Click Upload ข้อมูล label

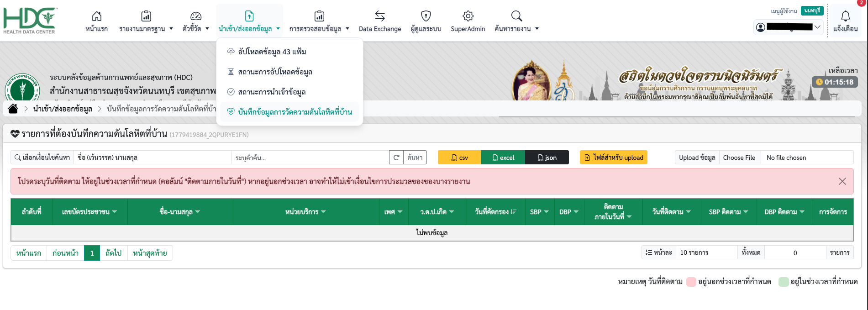click(697, 158)
